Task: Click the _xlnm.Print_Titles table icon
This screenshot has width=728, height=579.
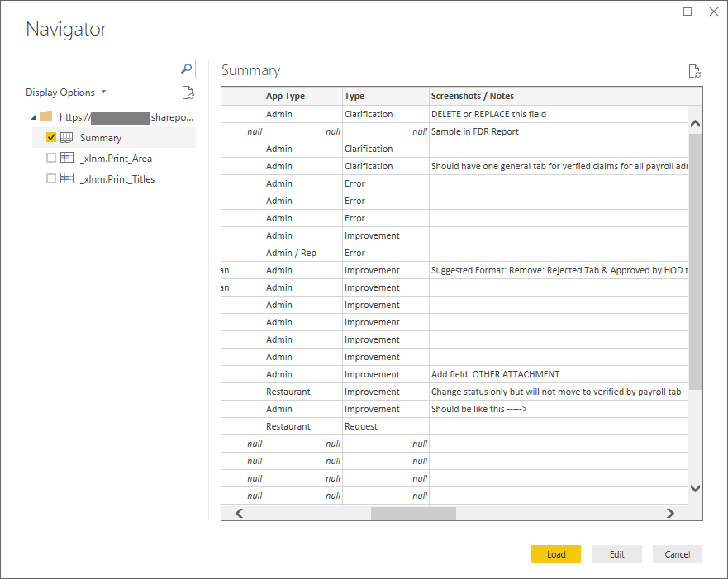Action: (67, 179)
